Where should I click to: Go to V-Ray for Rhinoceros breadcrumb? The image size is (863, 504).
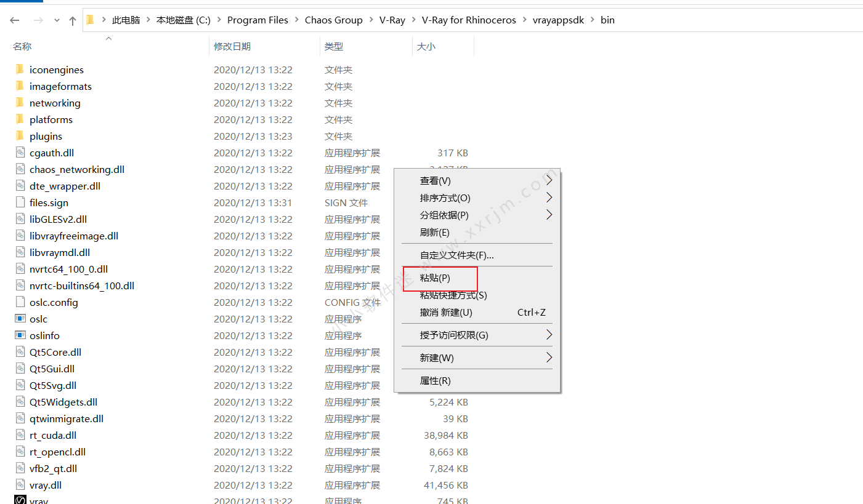point(469,20)
